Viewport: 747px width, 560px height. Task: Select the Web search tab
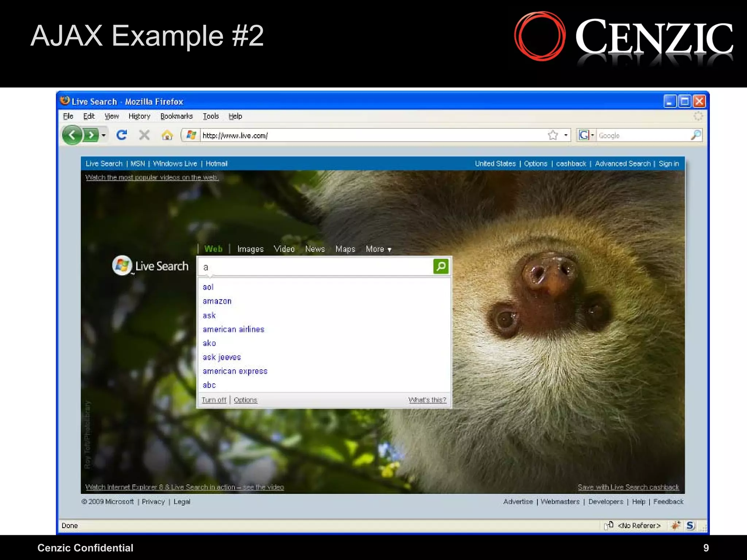pos(213,249)
